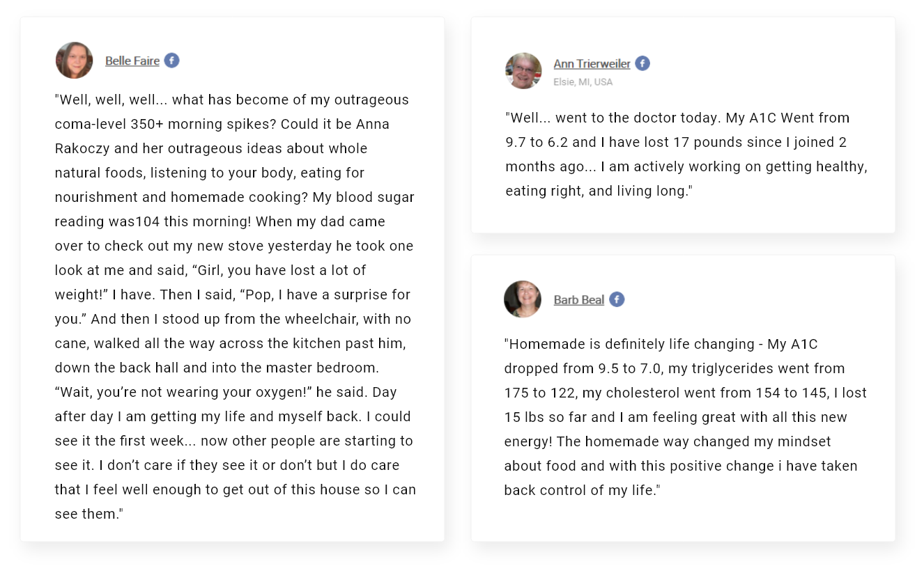Image resolution: width=924 pixels, height=573 pixels.
Task: Click Facebook icon next to Belle Faire
Action: (x=171, y=61)
